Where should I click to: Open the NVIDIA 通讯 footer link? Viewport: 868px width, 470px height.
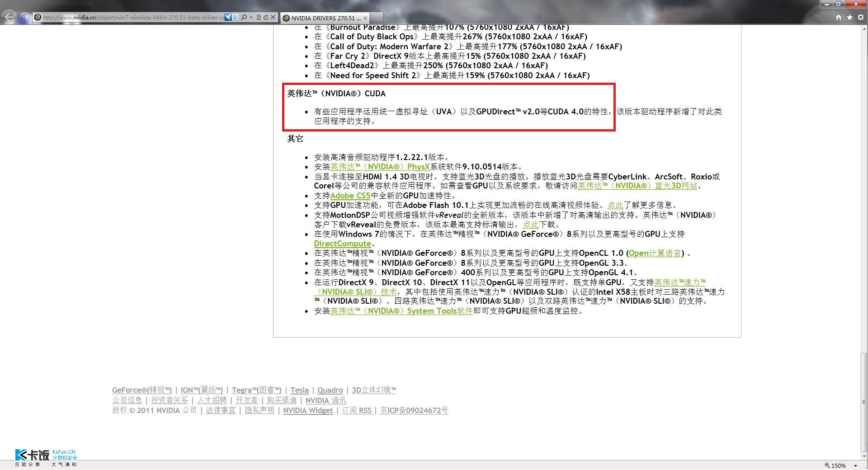(325, 400)
